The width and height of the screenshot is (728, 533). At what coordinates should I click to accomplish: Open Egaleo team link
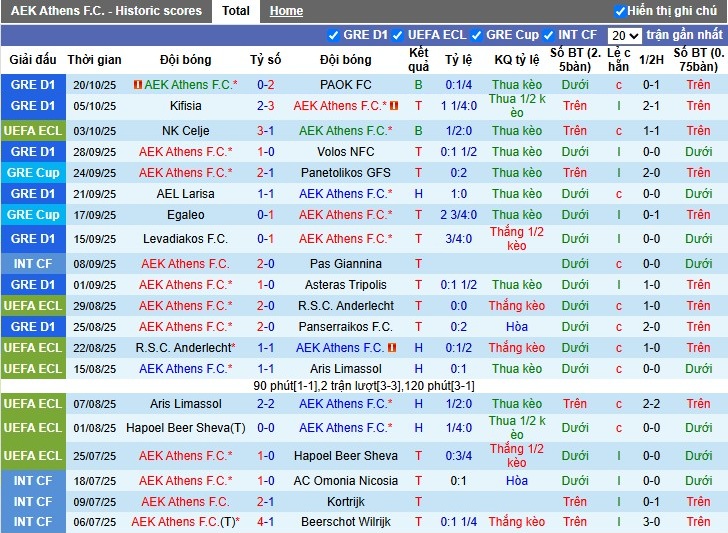186,215
